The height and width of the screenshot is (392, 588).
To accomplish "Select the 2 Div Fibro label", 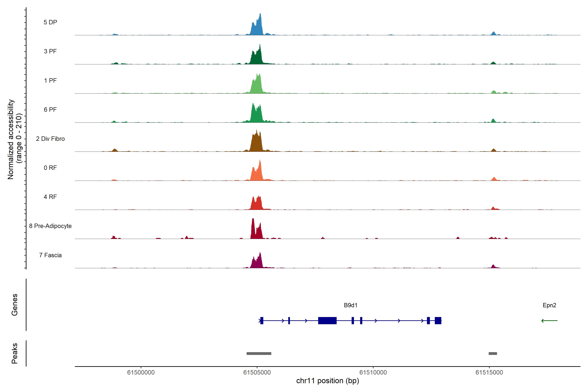I will [50, 139].
